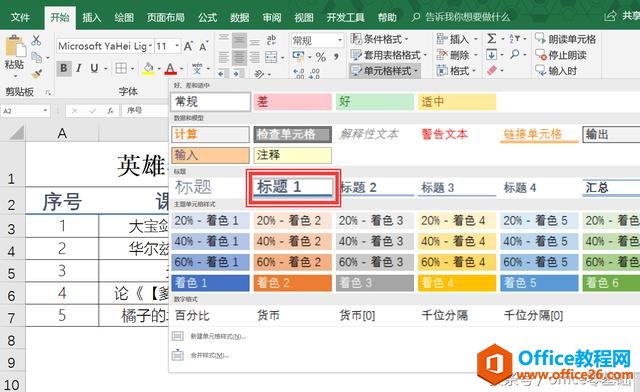Click the phonetic guide 文 icon

point(197,68)
